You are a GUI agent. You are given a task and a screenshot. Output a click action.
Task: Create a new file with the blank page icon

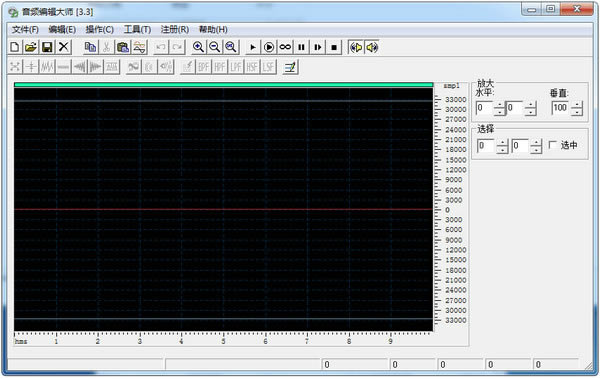[x=15, y=47]
